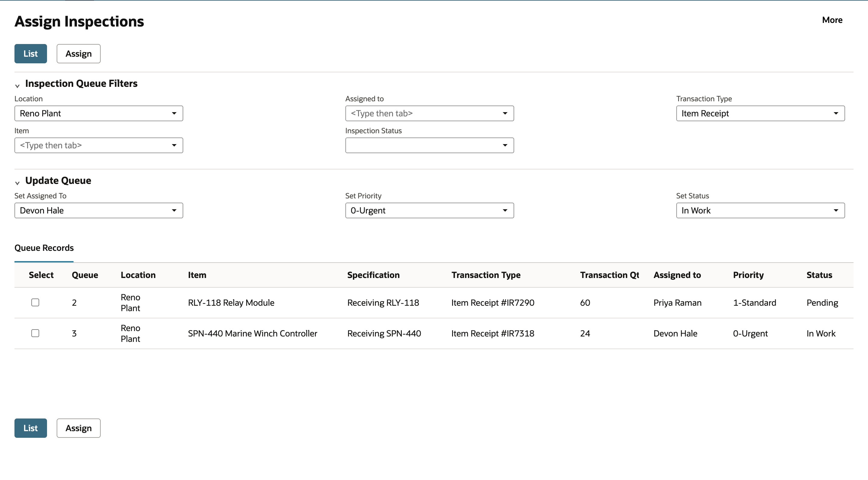
Task: Click the Status column header
Action: click(819, 275)
